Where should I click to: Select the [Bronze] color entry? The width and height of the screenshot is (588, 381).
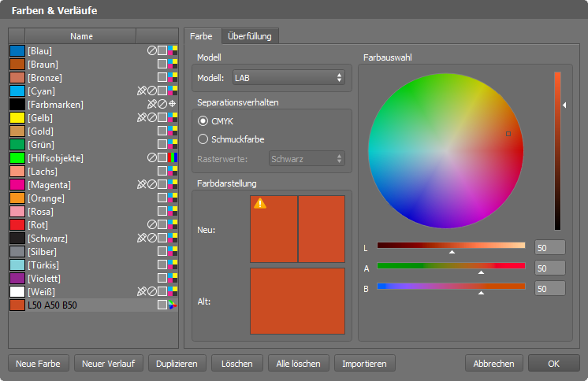tap(93, 78)
